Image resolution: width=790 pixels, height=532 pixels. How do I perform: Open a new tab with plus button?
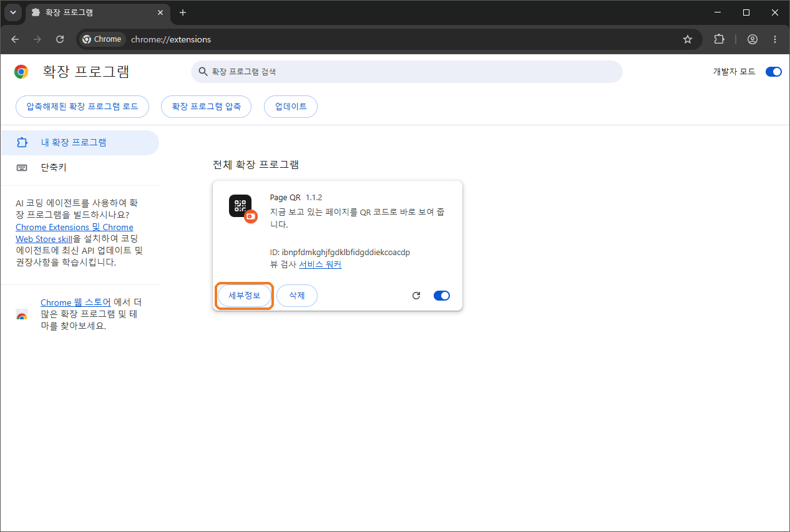(x=183, y=12)
